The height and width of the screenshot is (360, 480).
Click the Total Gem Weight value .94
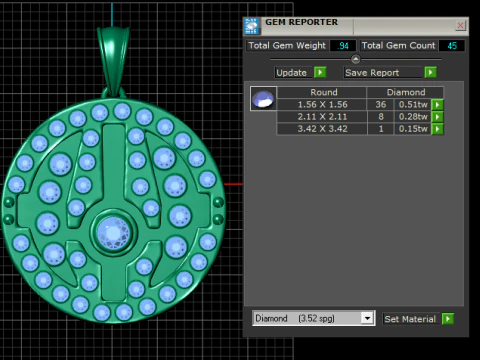[x=343, y=46]
